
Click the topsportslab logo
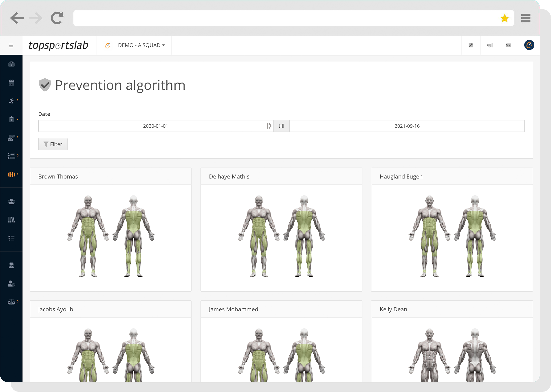point(58,45)
